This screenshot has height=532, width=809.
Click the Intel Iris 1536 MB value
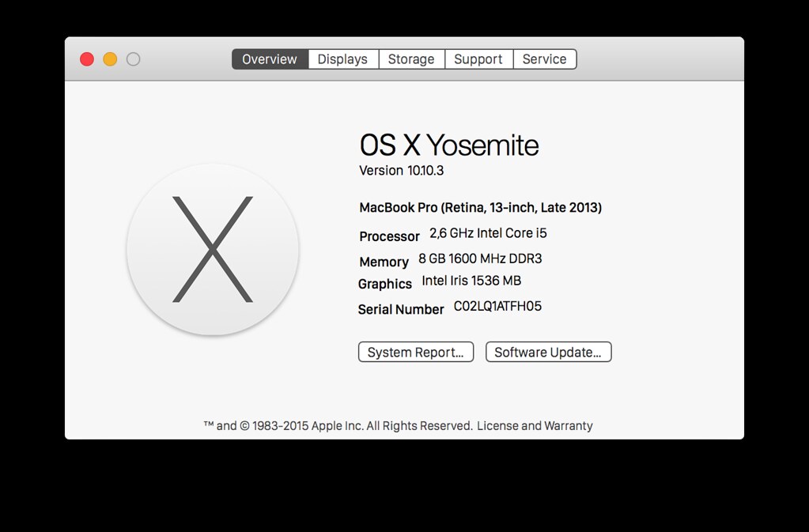click(471, 281)
